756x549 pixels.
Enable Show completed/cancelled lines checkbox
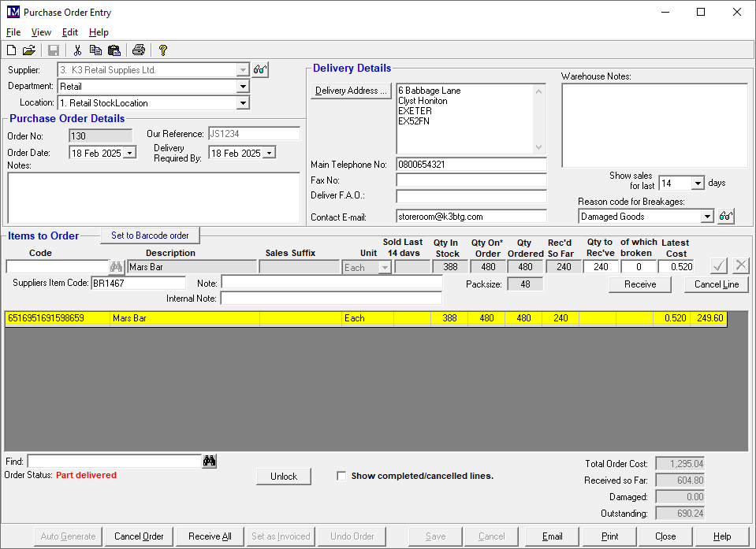click(x=341, y=476)
